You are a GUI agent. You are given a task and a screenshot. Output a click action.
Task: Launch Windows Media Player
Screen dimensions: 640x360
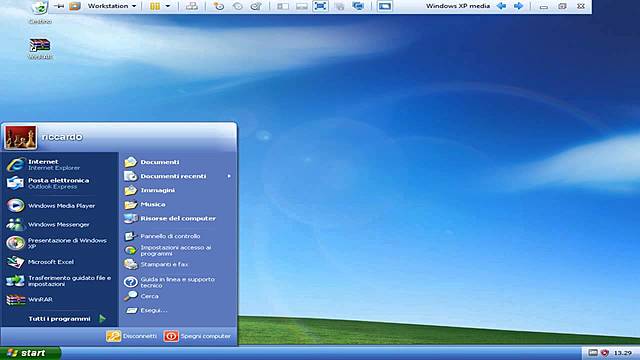(60, 206)
